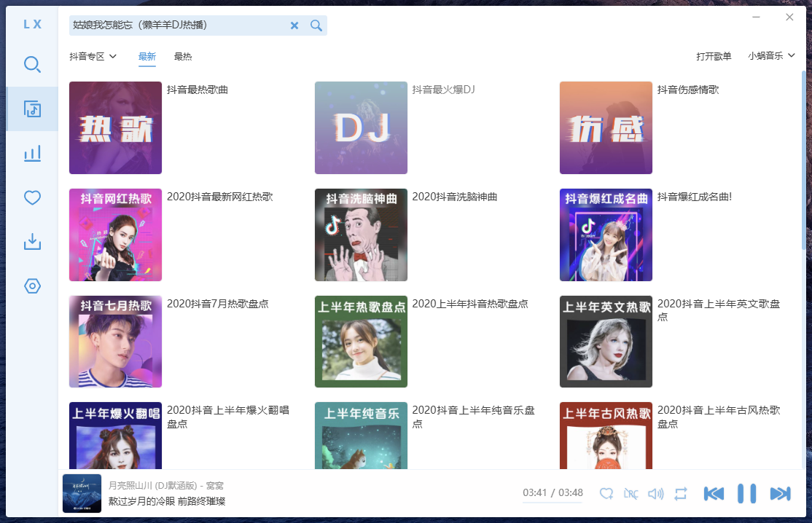Screen dimensions: 812x523
Task: Open the leaderboard charts in sidebar
Action: 32,153
